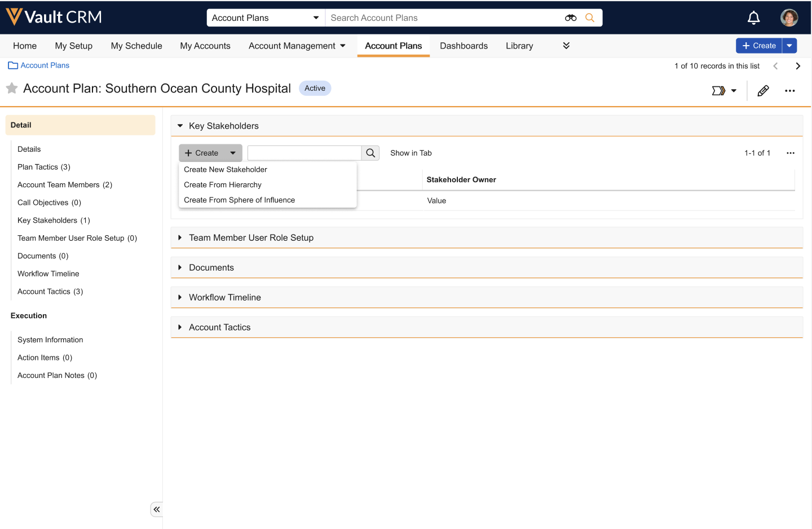Open the record actions ellipsis menu
Screen dimensions: 812x529
[789, 91]
